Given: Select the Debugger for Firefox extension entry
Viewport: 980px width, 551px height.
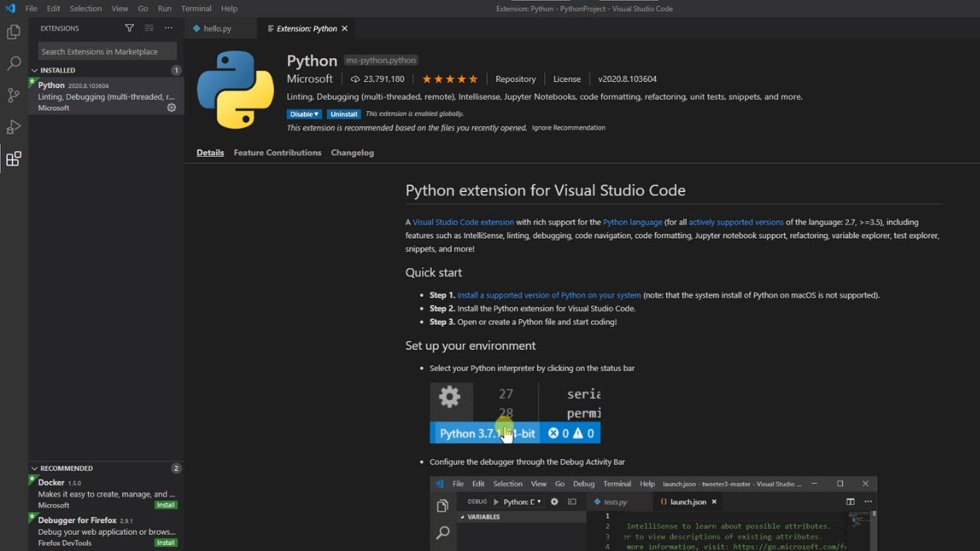Looking at the screenshot, I should point(106,532).
